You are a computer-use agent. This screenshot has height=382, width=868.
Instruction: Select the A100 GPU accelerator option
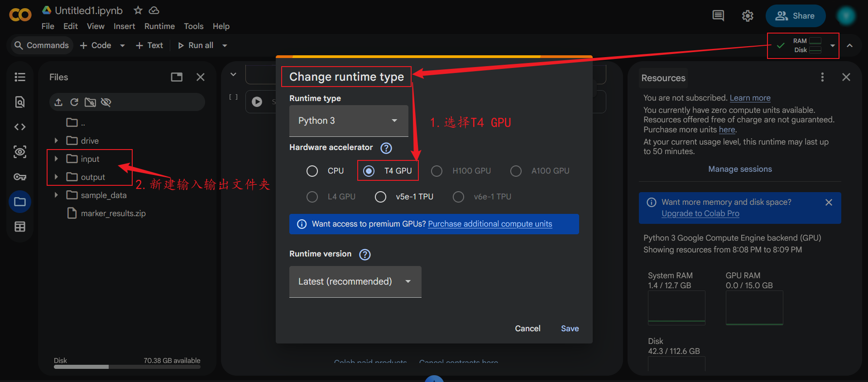pyautogui.click(x=516, y=171)
